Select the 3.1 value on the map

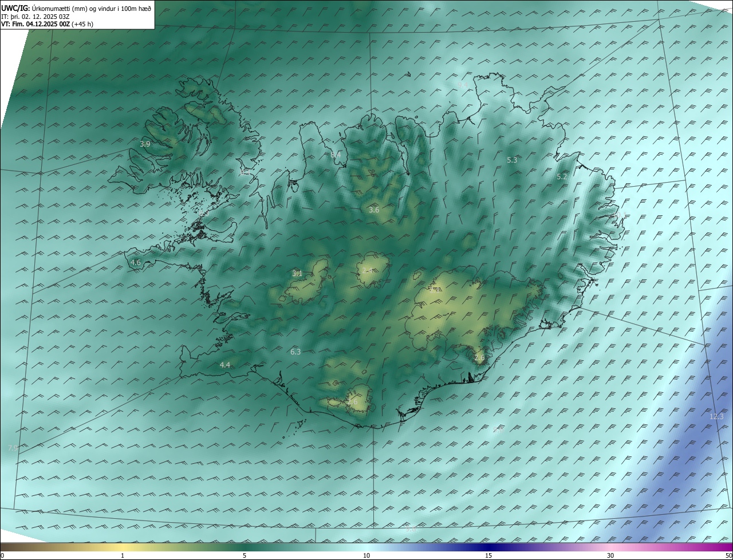coord(297,274)
